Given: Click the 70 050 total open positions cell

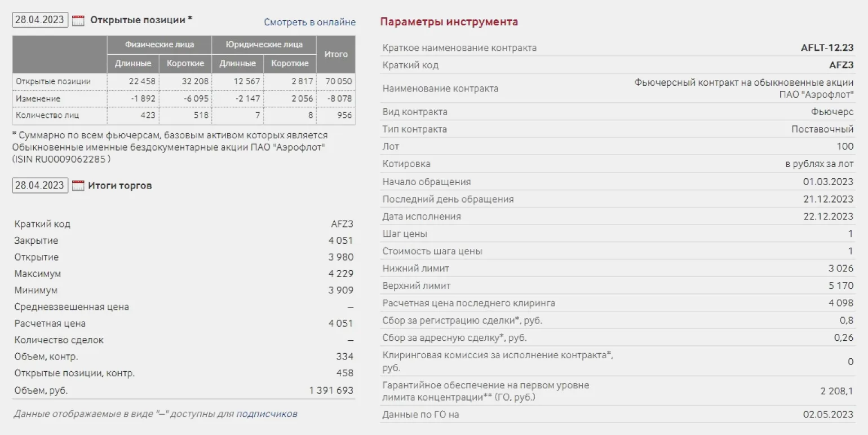Looking at the screenshot, I should [x=338, y=81].
